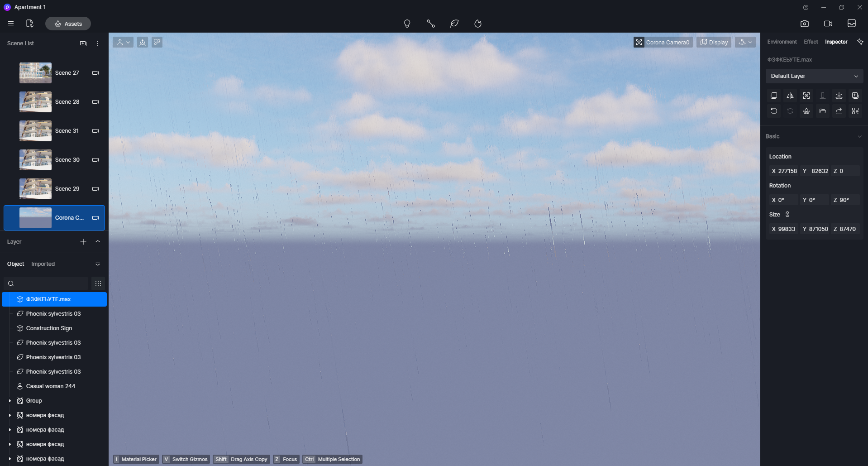Click the object search field
Image resolution: width=868 pixels, height=466 pixels.
(46, 283)
